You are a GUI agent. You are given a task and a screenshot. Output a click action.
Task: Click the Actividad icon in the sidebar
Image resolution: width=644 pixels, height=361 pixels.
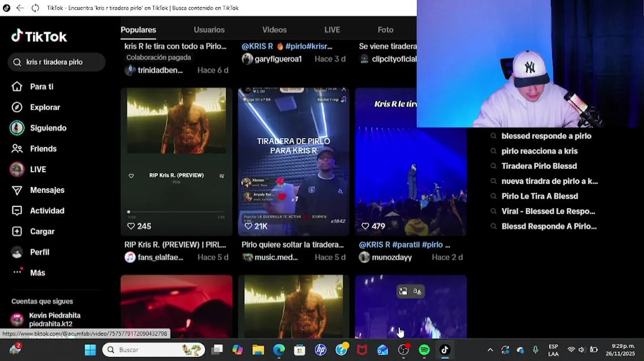click(x=17, y=211)
